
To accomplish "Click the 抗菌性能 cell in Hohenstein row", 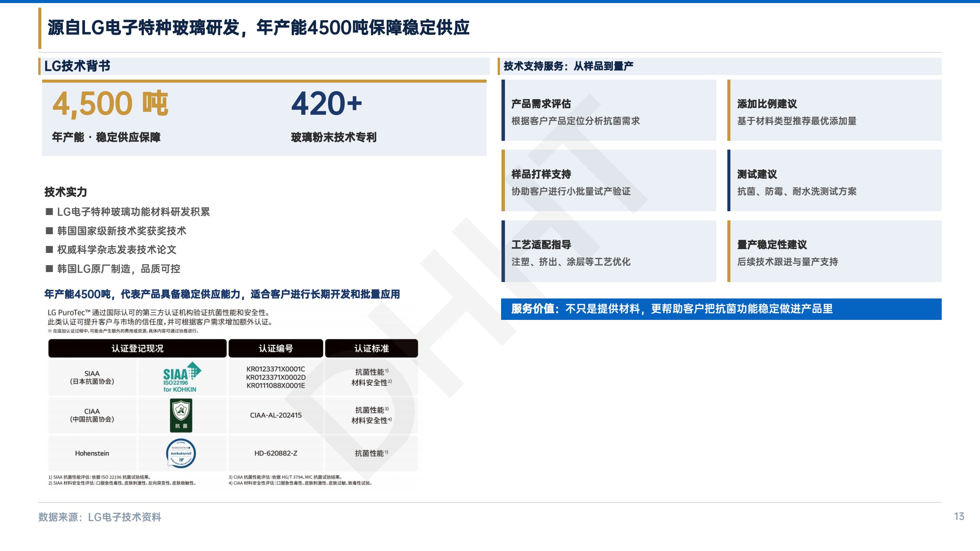I will pos(371,453).
